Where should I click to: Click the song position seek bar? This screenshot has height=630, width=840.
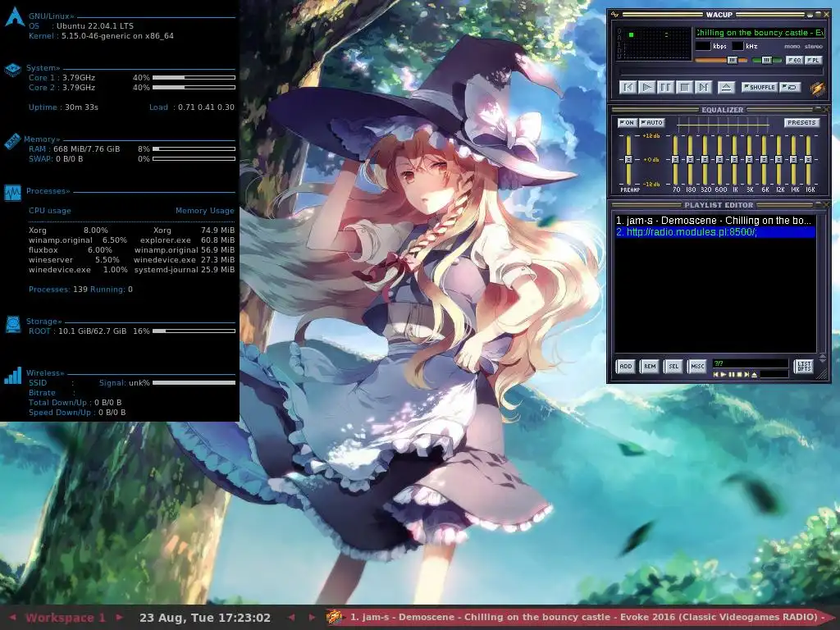(720, 71)
